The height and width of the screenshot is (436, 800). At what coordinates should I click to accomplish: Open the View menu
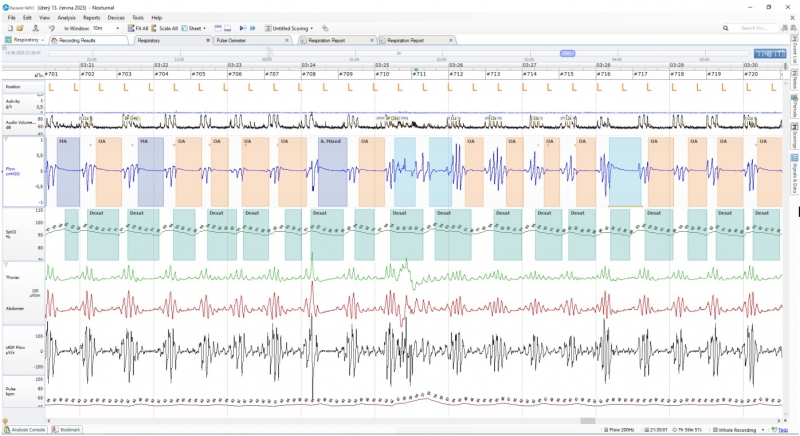point(44,18)
